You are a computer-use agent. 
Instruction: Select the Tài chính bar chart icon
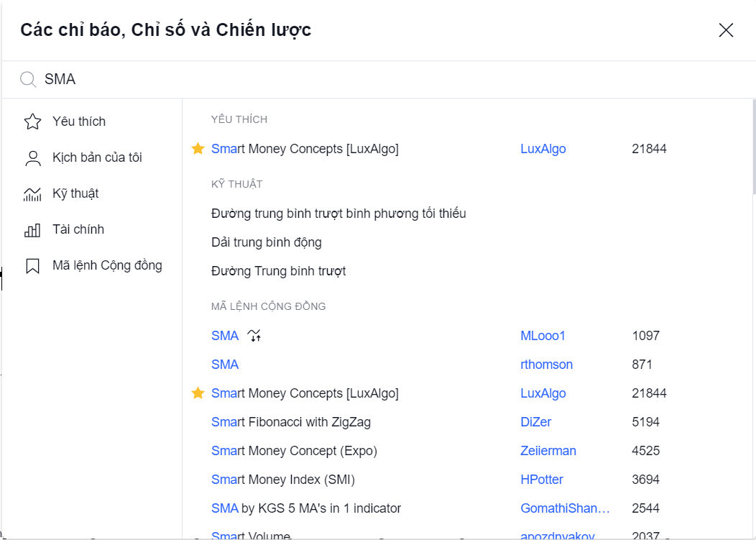click(x=33, y=230)
